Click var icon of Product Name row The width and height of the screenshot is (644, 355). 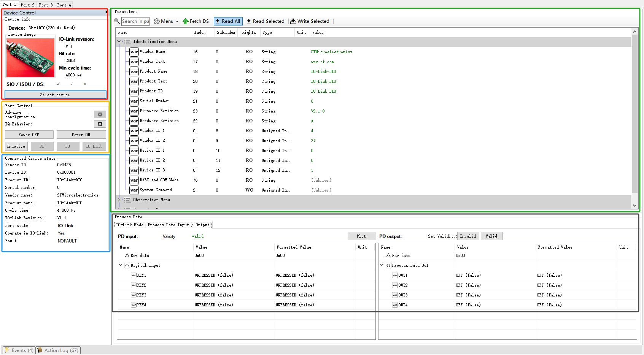pyautogui.click(x=134, y=71)
